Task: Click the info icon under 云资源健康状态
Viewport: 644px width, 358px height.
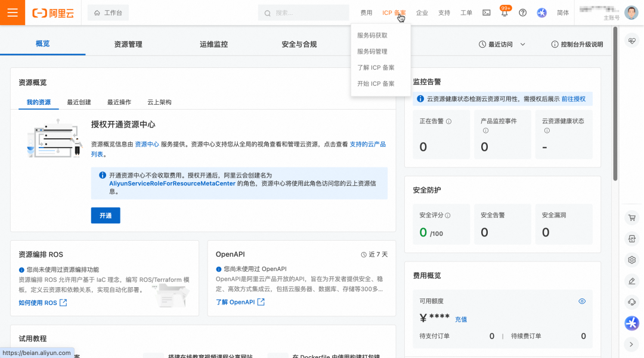Action: pyautogui.click(x=547, y=130)
